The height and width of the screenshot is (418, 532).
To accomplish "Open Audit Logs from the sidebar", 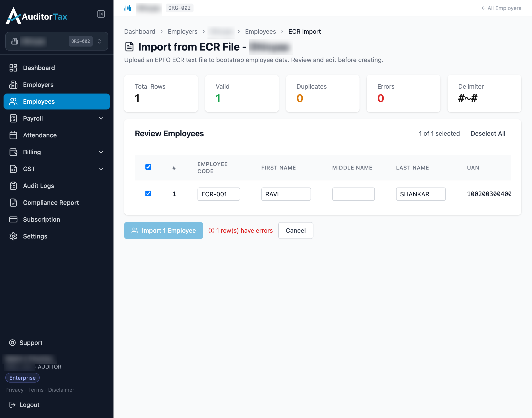I will (x=57, y=186).
